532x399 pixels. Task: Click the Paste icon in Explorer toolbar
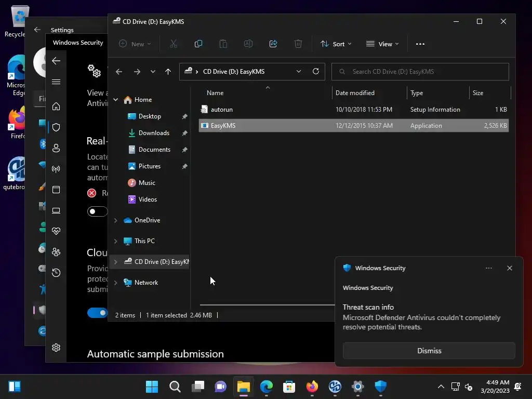223,44
